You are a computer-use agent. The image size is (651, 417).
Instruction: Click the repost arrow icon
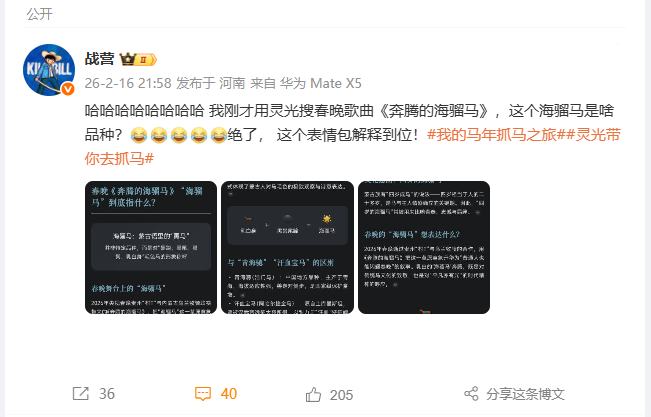(81, 393)
